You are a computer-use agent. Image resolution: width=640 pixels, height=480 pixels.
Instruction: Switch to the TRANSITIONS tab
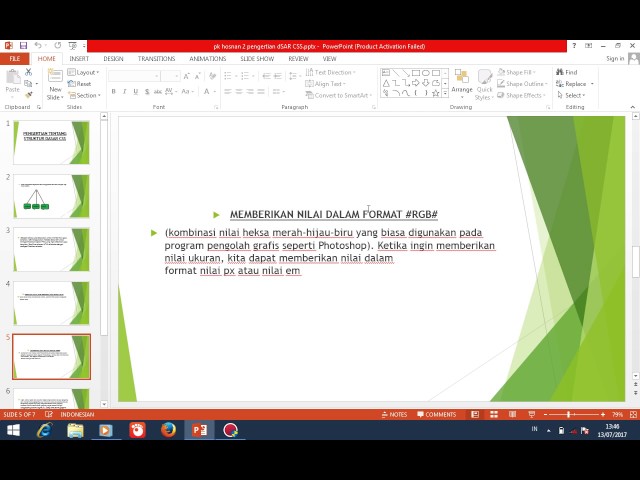click(x=156, y=59)
